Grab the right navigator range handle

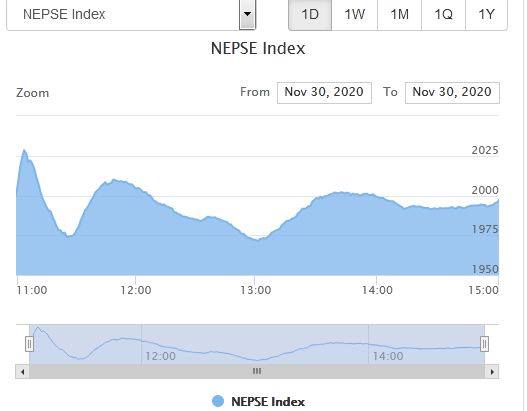(484, 344)
